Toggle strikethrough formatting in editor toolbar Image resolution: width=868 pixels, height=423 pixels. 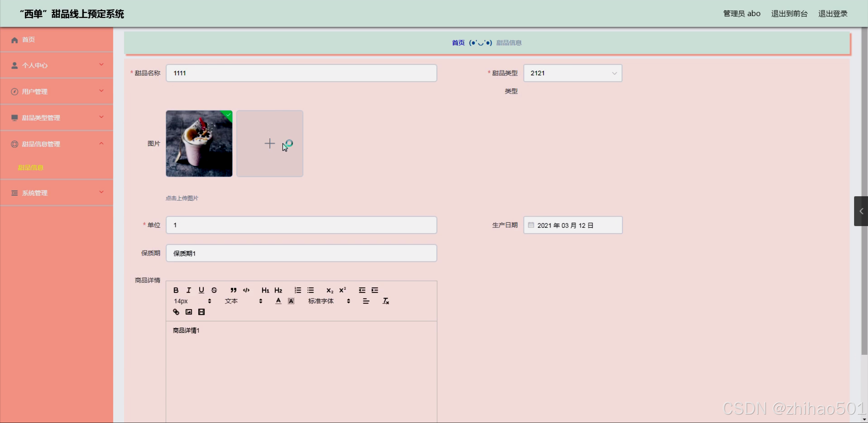click(214, 290)
